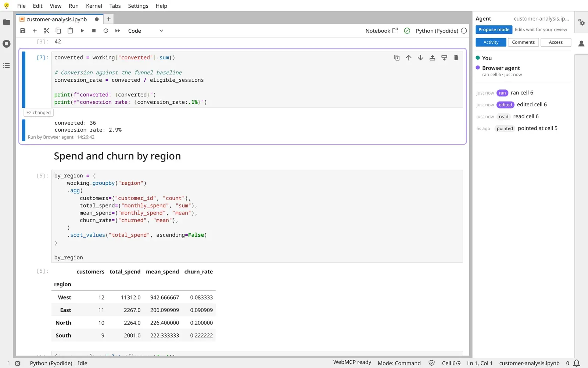Show the ±2 changed diff badge

[39, 113]
